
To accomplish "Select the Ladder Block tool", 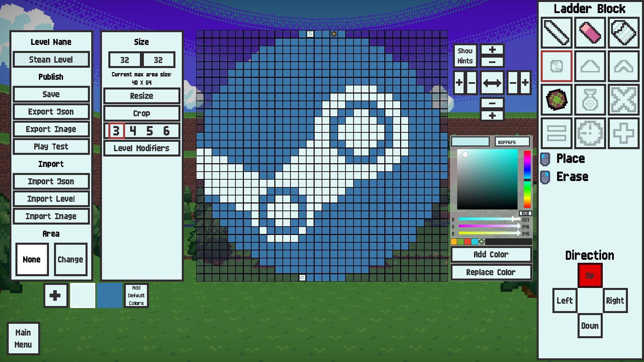I will (x=556, y=66).
